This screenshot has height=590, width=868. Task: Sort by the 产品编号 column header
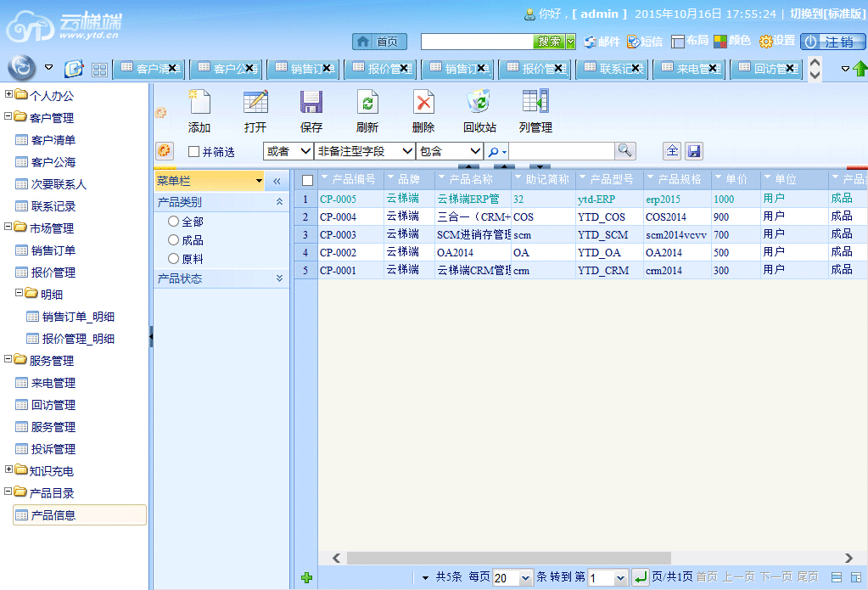(351, 179)
